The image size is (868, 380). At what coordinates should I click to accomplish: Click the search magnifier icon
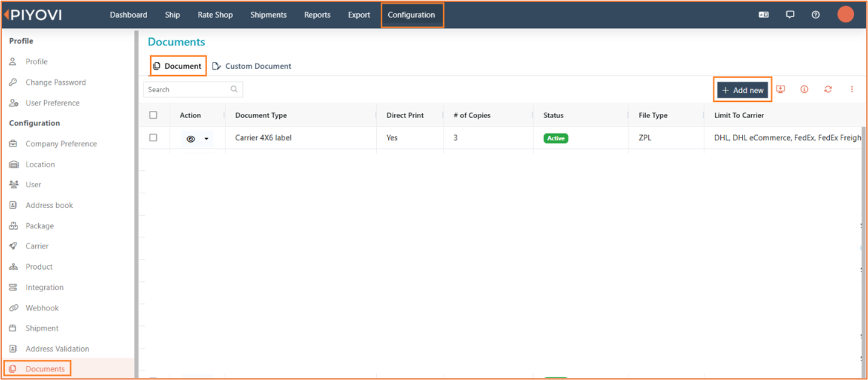pos(234,89)
